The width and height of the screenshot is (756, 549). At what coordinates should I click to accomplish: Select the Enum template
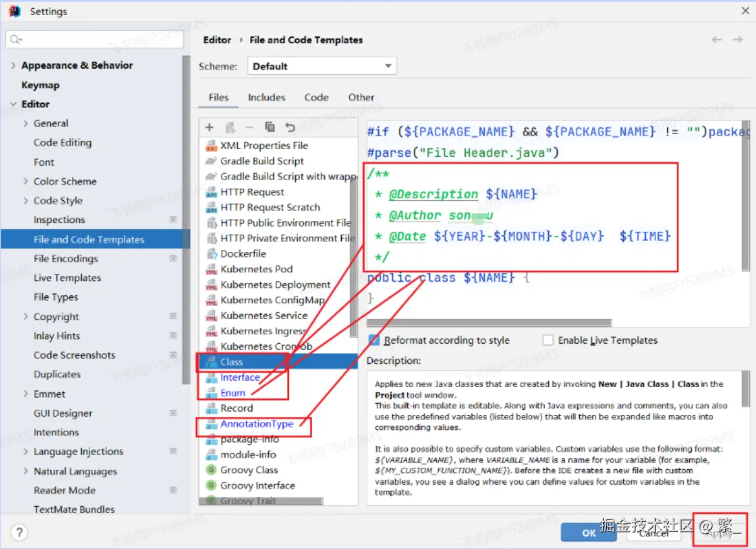click(233, 393)
